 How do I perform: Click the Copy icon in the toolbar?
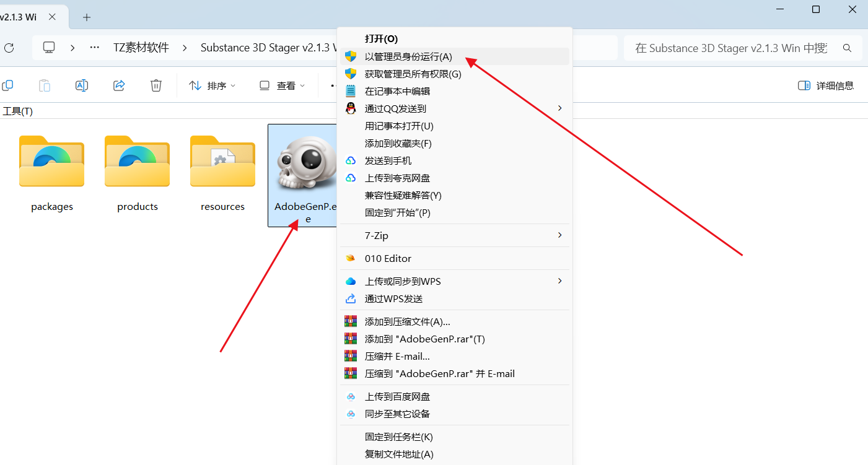pos(7,85)
